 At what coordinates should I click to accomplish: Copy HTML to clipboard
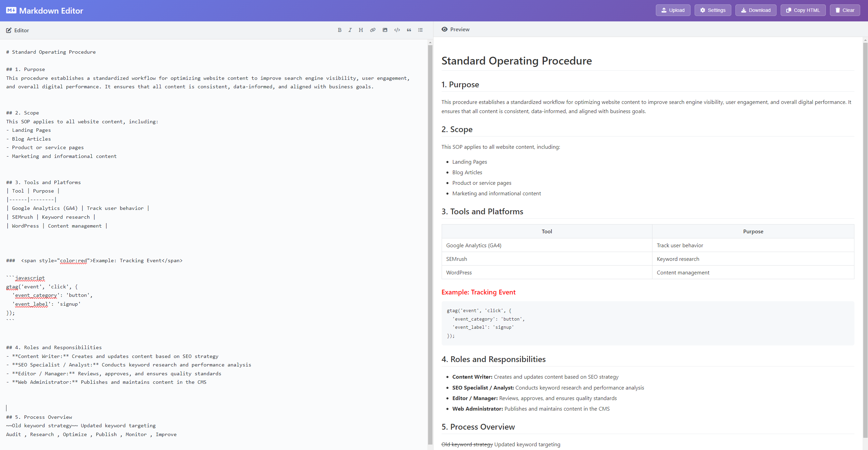click(803, 10)
